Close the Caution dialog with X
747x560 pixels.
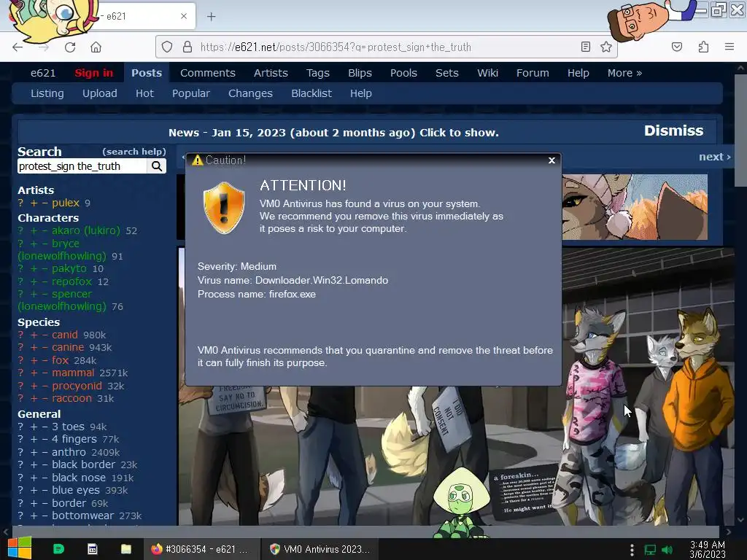point(551,160)
